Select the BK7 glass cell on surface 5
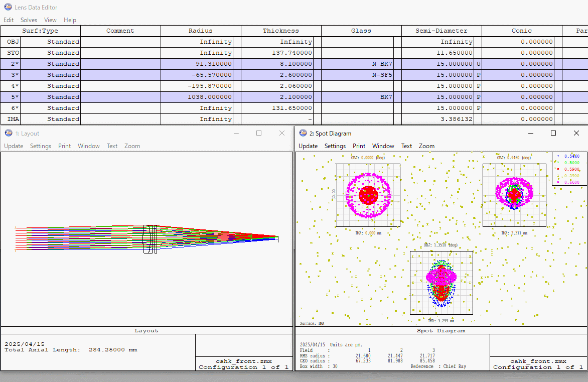 357,97
